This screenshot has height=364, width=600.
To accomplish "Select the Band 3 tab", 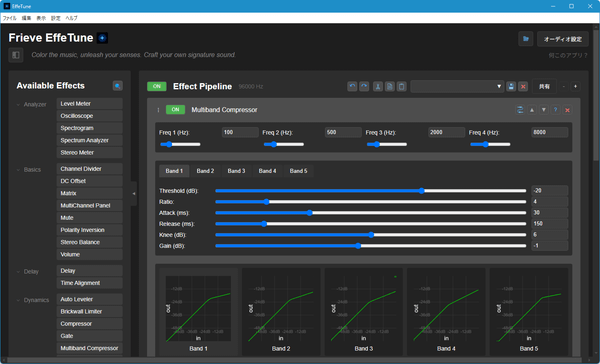I will click(236, 171).
